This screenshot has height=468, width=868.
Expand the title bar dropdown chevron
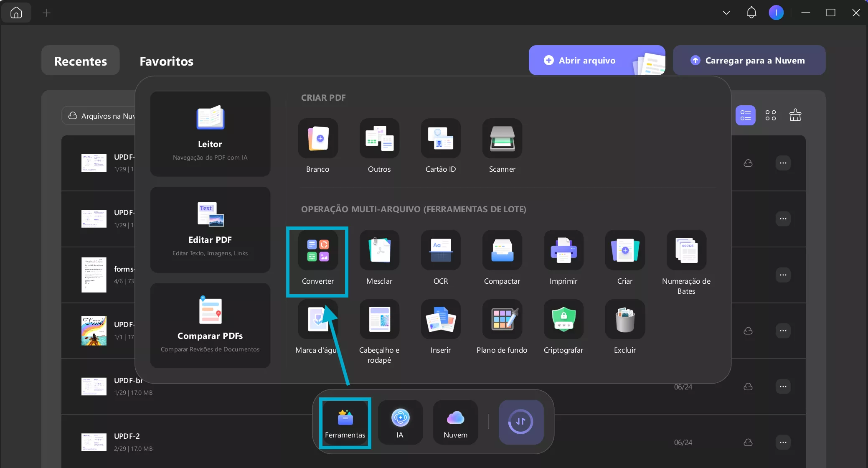tap(726, 13)
